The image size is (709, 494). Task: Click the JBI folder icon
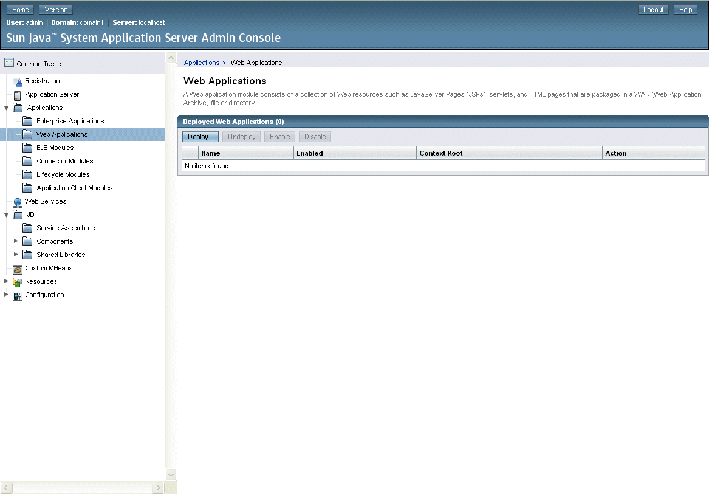click(x=18, y=215)
